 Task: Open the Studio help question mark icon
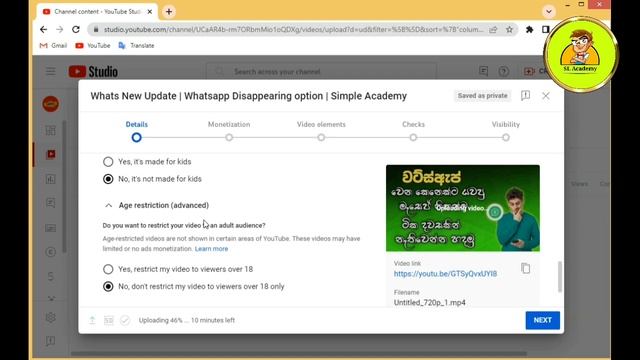click(504, 71)
